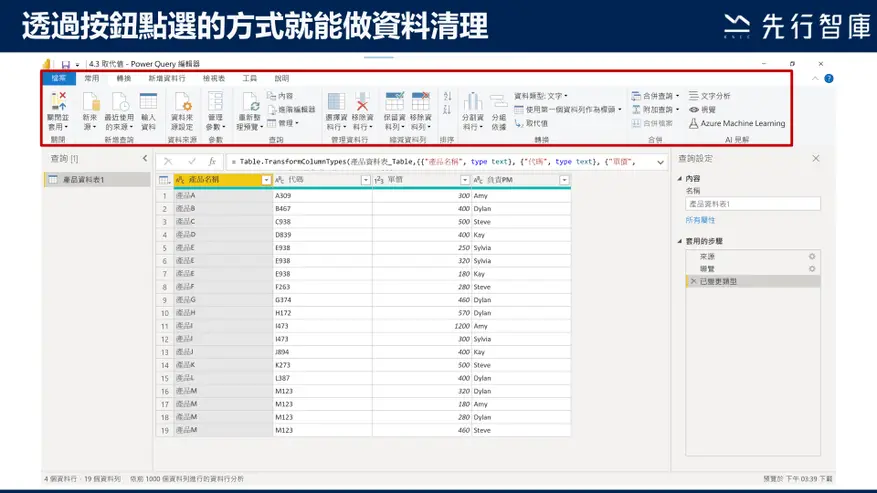Viewport: 877px width, 493px height.
Task: Click Azure Machine Learning
Action: tap(737, 123)
